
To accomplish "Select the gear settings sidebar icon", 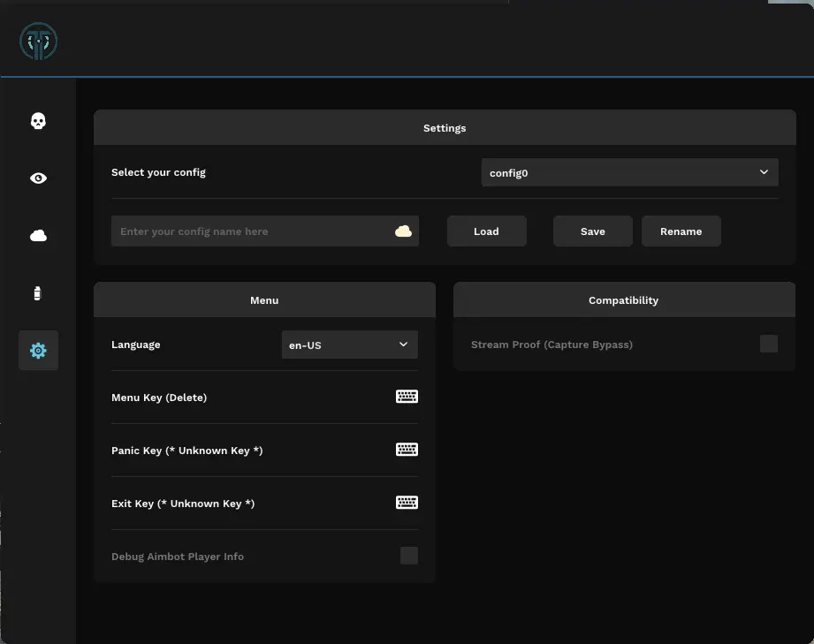I will (38, 351).
